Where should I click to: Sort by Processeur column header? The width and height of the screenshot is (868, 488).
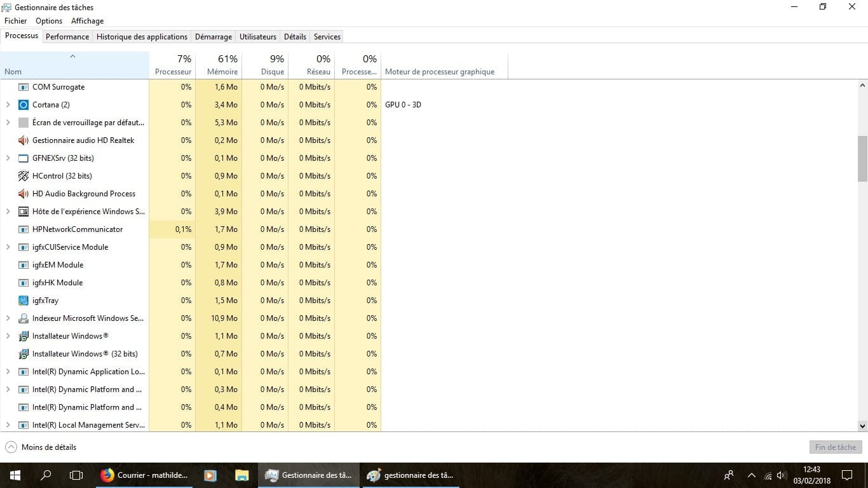coord(172,65)
